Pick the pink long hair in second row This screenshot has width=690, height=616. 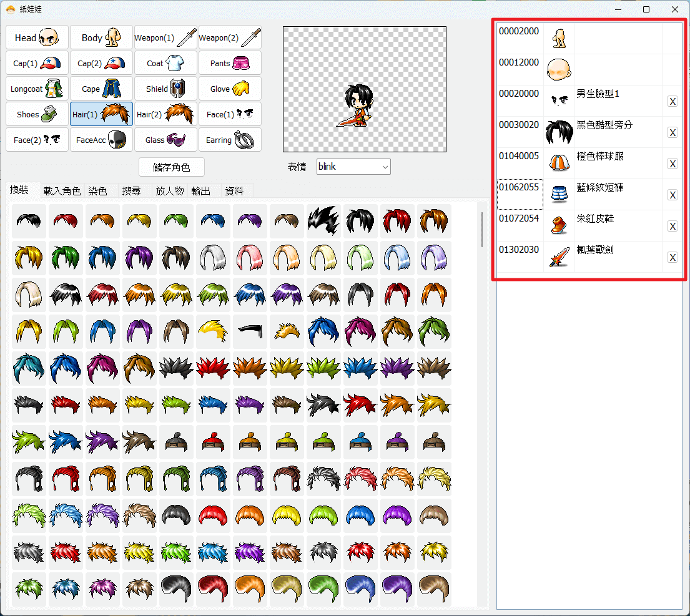click(x=250, y=258)
